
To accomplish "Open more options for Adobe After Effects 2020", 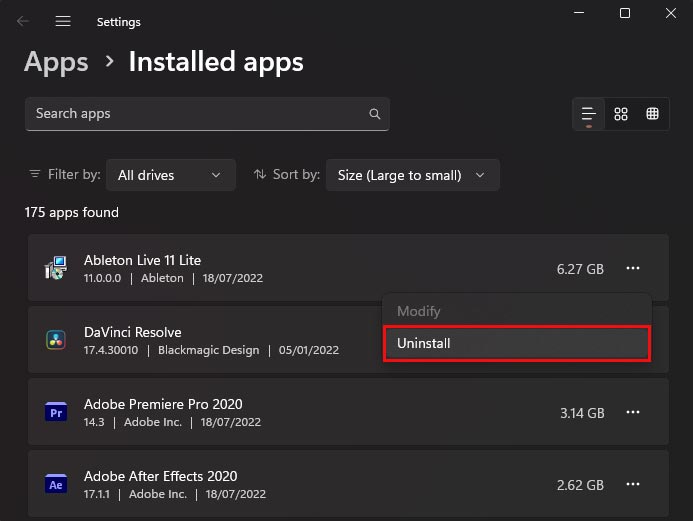I will click(x=633, y=484).
